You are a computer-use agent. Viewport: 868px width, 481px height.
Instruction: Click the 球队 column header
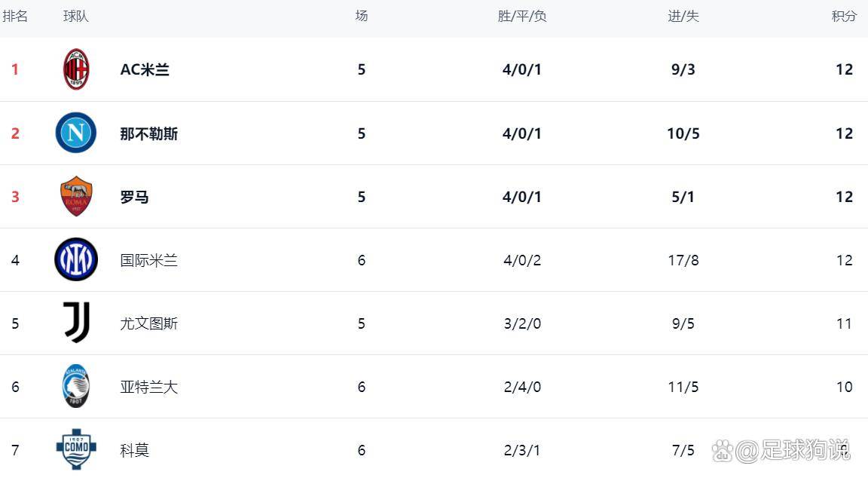(76, 16)
